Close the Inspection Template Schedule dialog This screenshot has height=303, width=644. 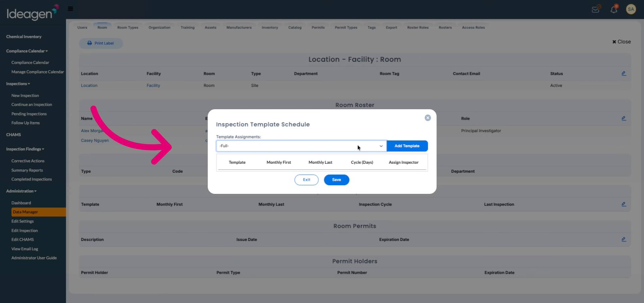pos(428,118)
